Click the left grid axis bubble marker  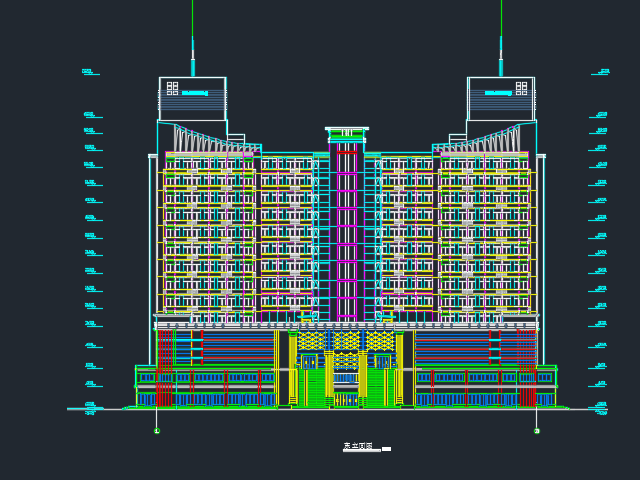coord(157,431)
